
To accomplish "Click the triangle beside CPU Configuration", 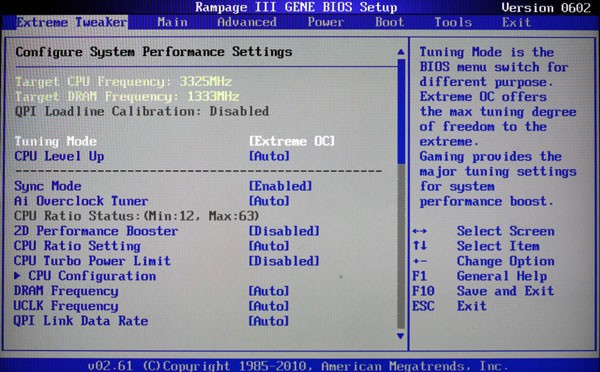I will (18, 275).
